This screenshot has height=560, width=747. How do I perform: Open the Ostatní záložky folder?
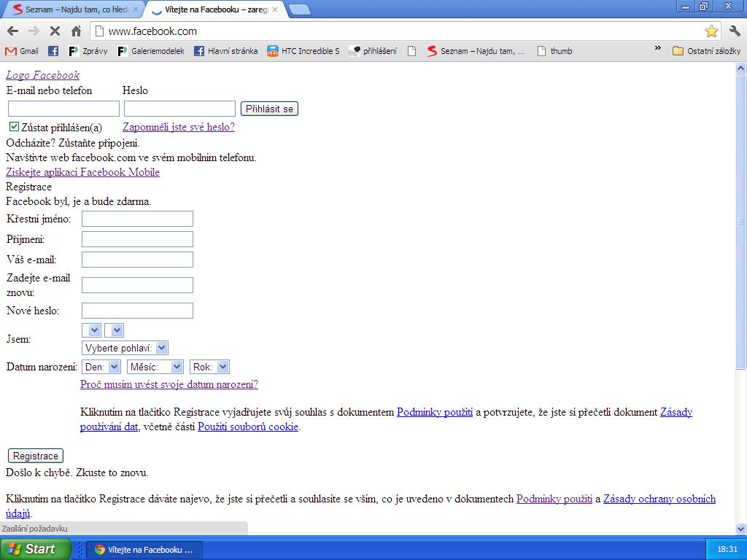(706, 51)
